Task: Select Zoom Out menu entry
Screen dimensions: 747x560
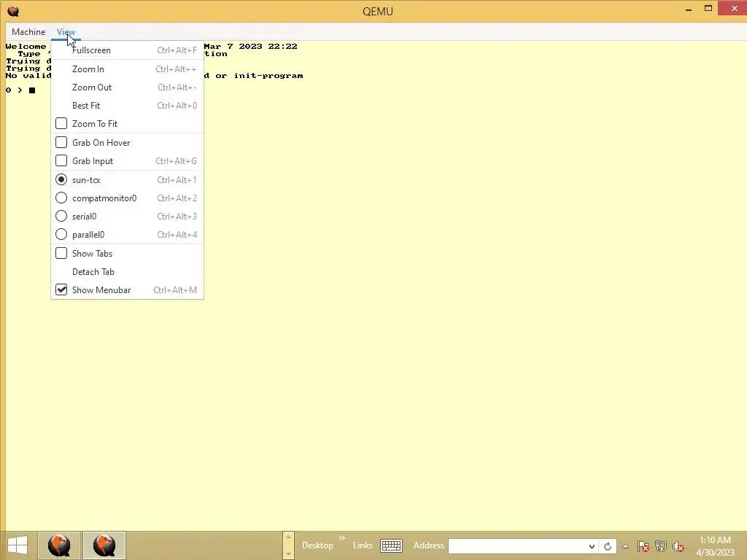Action: click(127, 87)
